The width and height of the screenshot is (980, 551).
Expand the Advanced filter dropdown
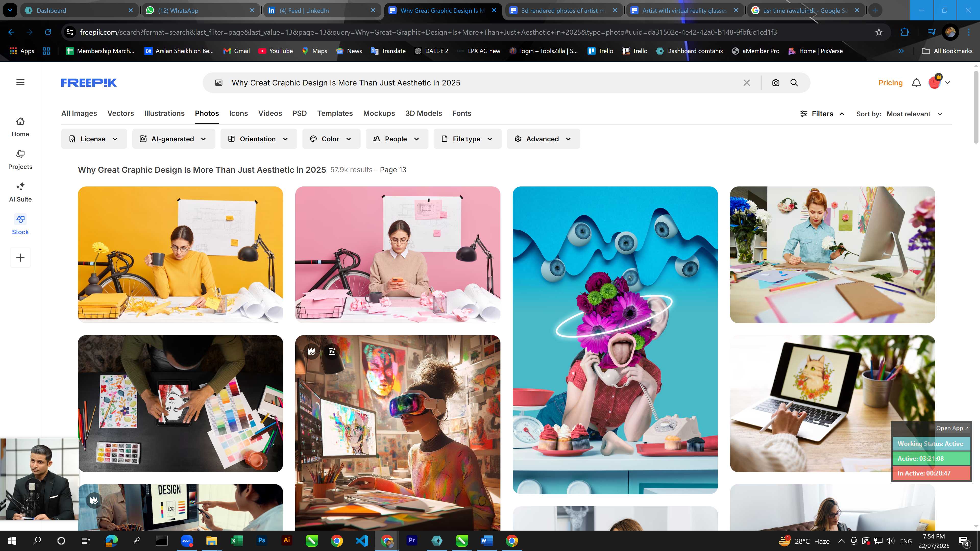pos(543,139)
